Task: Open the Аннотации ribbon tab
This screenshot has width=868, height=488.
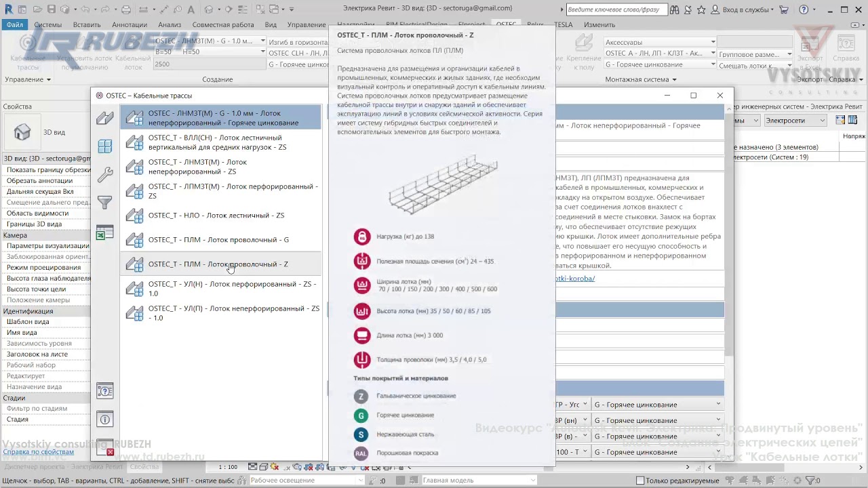Action: [x=130, y=24]
